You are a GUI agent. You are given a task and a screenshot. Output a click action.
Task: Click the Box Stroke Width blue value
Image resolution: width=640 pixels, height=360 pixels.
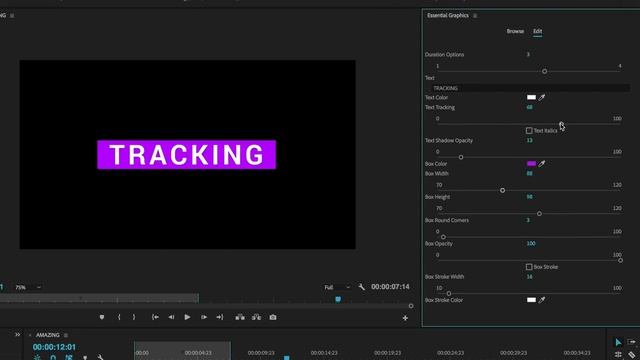pyautogui.click(x=529, y=277)
